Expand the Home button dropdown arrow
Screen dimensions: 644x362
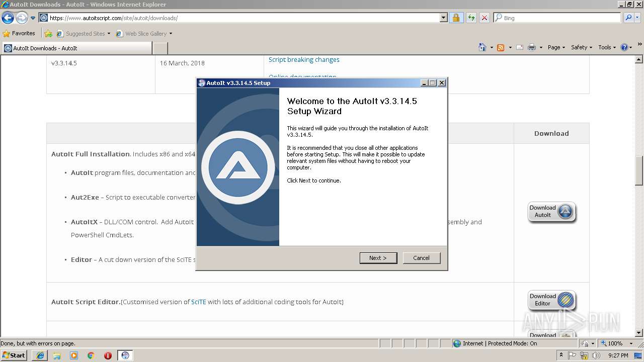click(492, 47)
